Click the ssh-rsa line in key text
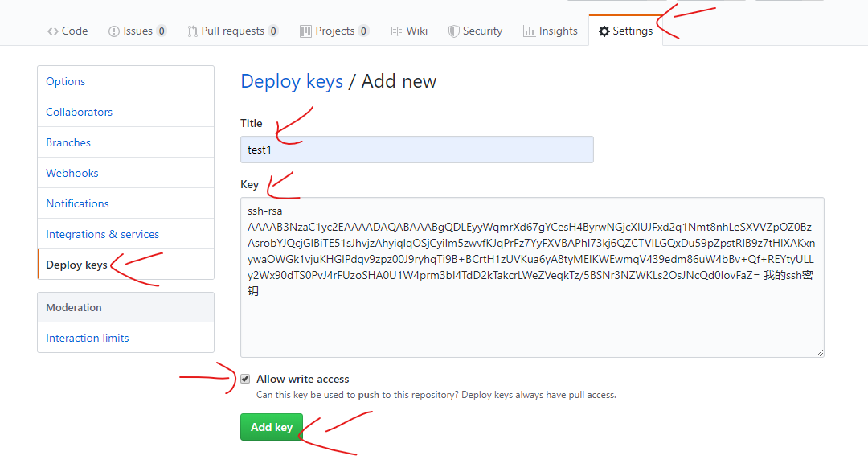The width and height of the screenshot is (868, 472). (264, 211)
